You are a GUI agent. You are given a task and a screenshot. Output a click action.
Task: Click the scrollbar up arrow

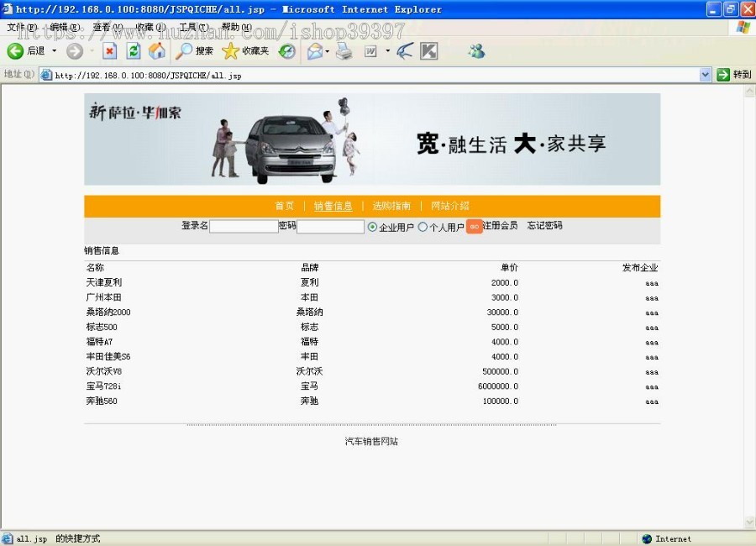point(750,90)
